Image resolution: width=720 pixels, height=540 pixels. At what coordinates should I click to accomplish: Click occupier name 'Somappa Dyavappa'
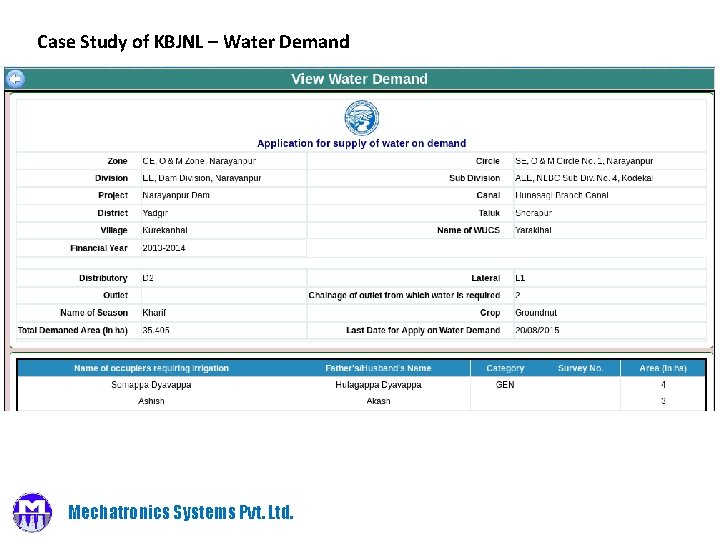(x=151, y=385)
